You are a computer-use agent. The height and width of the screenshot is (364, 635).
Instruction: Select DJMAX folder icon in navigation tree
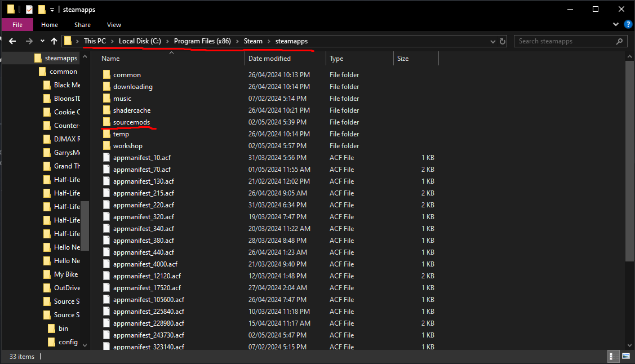pyautogui.click(x=47, y=139)
